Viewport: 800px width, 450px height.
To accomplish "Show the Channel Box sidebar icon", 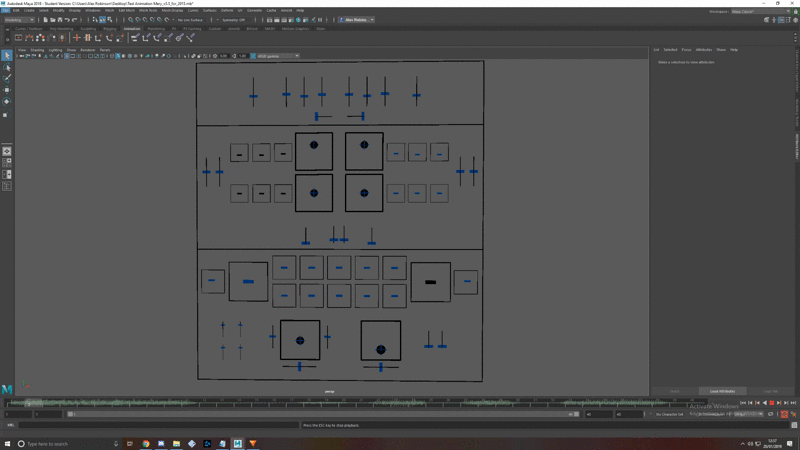I will pos(795,20).
